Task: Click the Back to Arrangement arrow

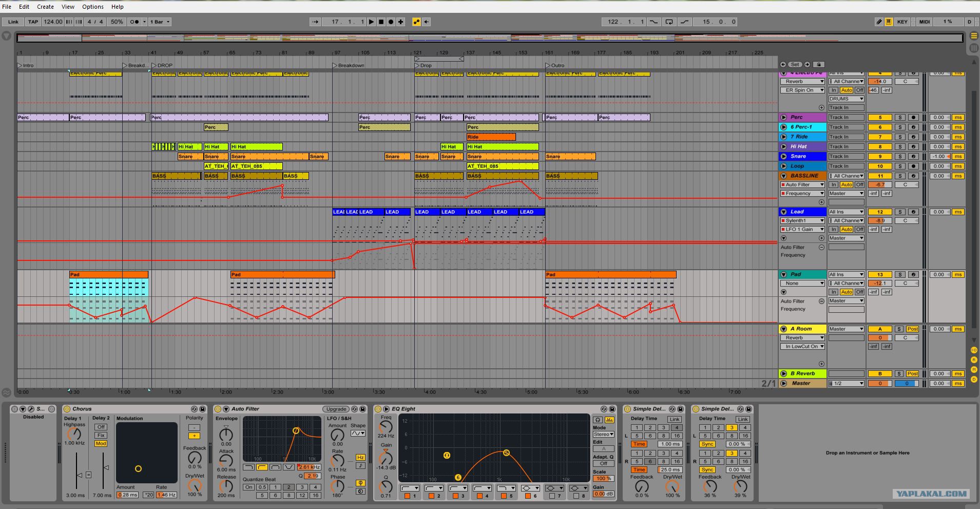Action: coord(427,22)
